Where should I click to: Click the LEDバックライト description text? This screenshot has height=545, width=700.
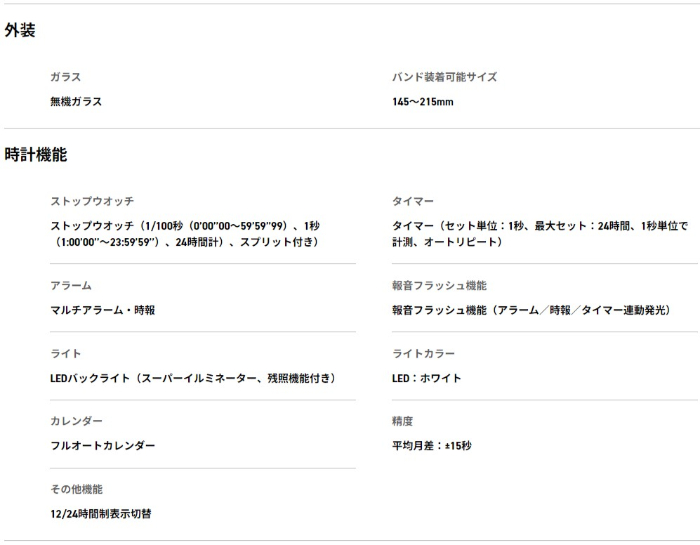pyautogui.click(x=192, y=378)
